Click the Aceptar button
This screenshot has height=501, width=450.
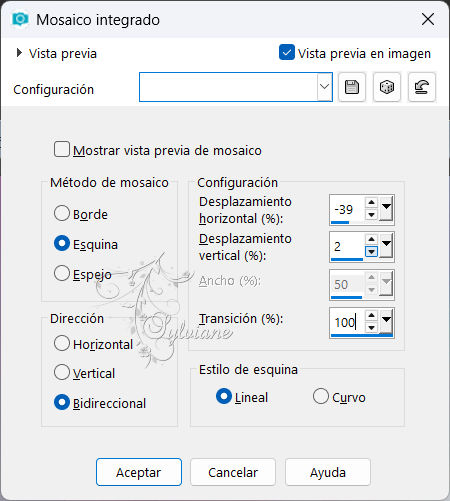(139, 472)
